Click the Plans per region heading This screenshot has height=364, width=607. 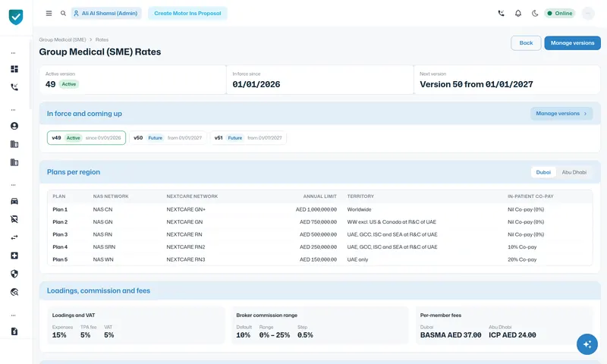tap(74, 172)
